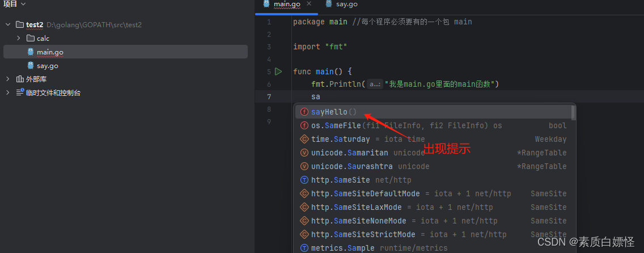Open the 项目 panel dropdown

14,4
